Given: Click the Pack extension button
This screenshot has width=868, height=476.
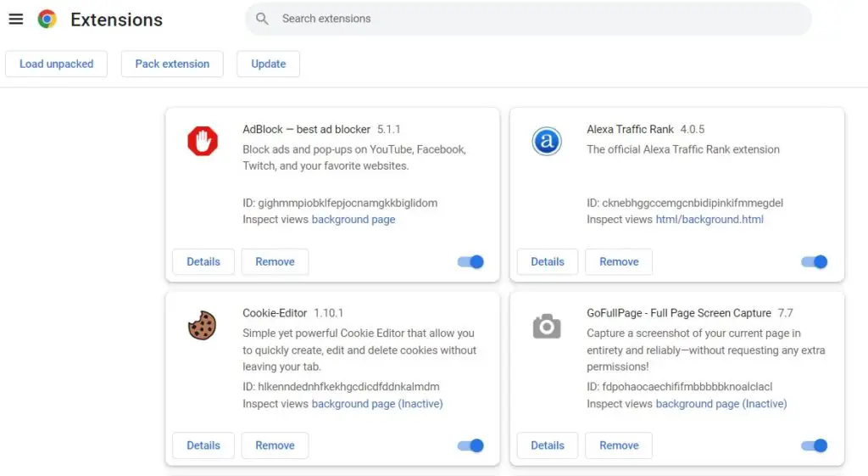Looking at the screenshot, I should pyautogui.click(x=172, y=64).
